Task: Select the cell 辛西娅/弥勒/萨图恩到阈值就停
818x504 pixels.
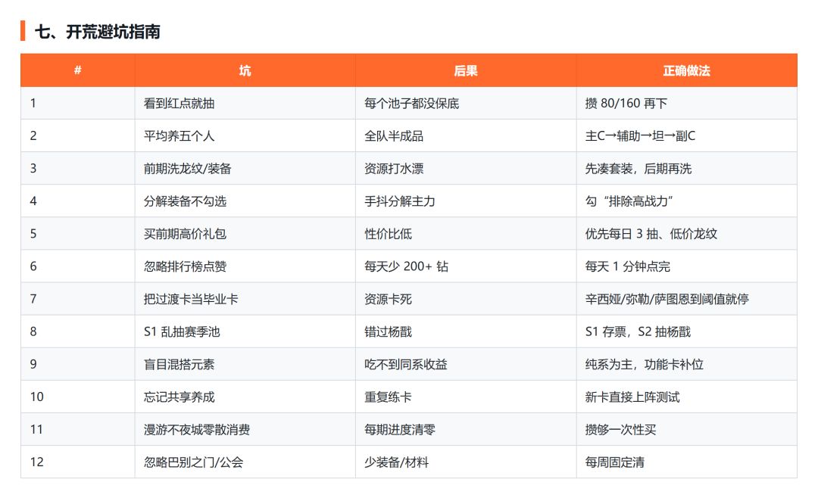Action: coord(686,299)
